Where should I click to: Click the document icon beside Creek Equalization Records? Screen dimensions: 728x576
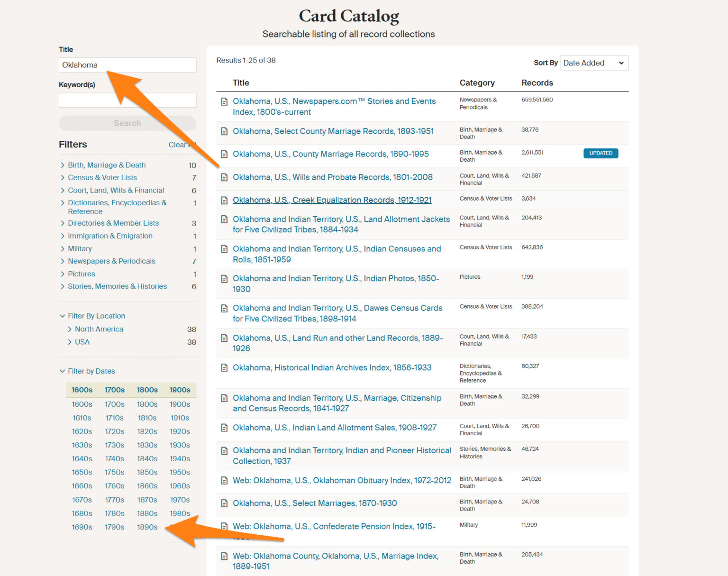[x=224, y=200]
